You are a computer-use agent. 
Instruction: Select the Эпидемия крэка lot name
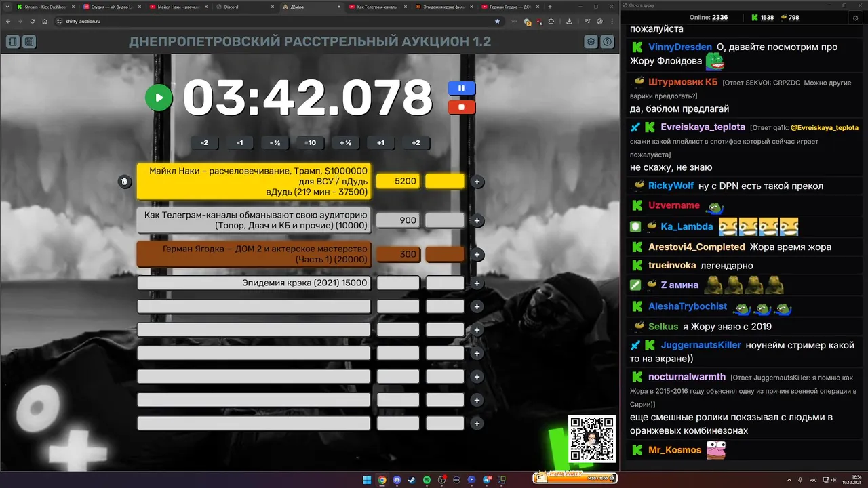[x=254, y=283]
